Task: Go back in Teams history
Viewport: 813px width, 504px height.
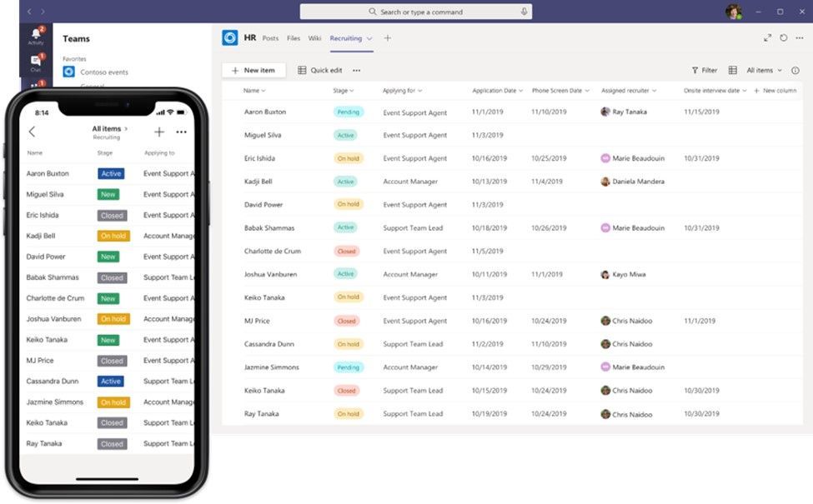Action: tap(29, 12)
